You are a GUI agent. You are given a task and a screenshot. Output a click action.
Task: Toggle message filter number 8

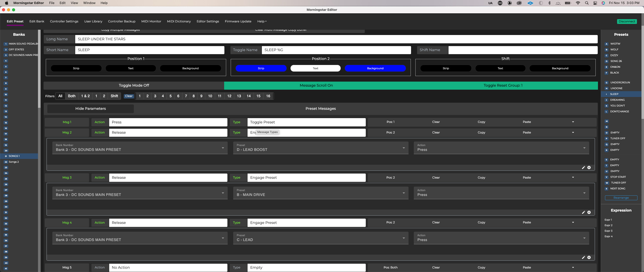coord(193,96)
